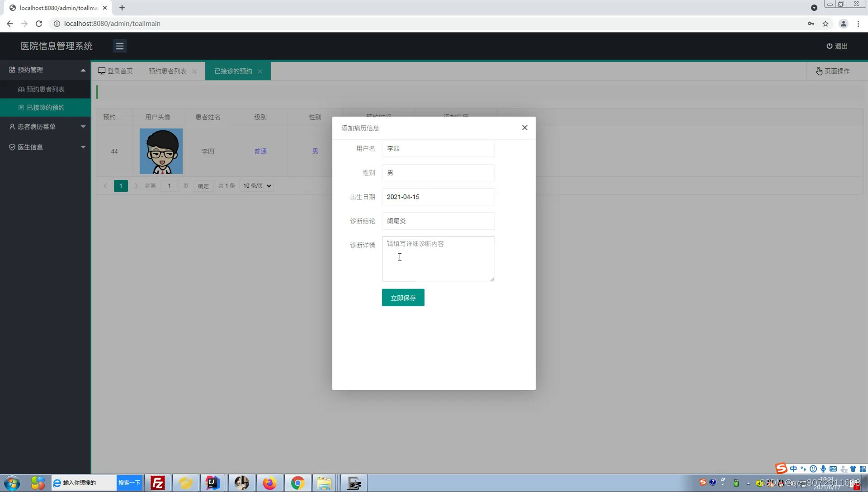Click the saved passwords key icon
This screenshot has width=868, height=492.
(811, 24)
